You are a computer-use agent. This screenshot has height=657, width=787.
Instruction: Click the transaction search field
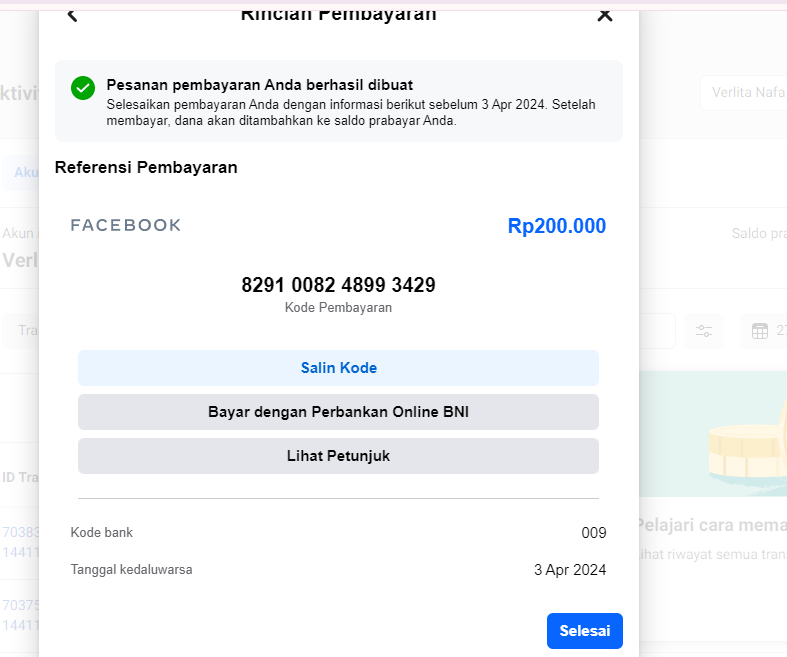(20, 331)
